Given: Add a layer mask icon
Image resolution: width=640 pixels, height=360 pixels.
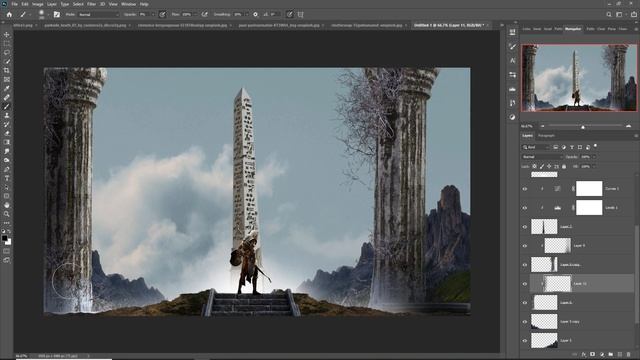Looking at the screenshot, I should [593, 354].
